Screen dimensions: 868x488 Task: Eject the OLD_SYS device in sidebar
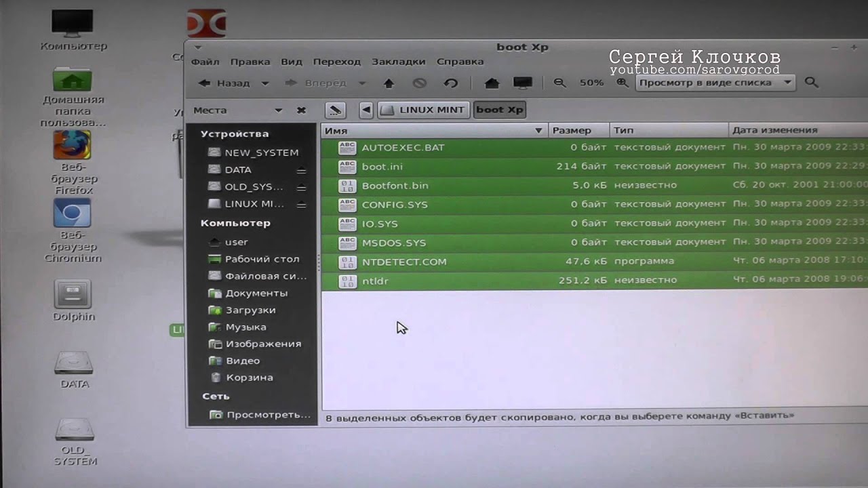(x=301, y=187)
